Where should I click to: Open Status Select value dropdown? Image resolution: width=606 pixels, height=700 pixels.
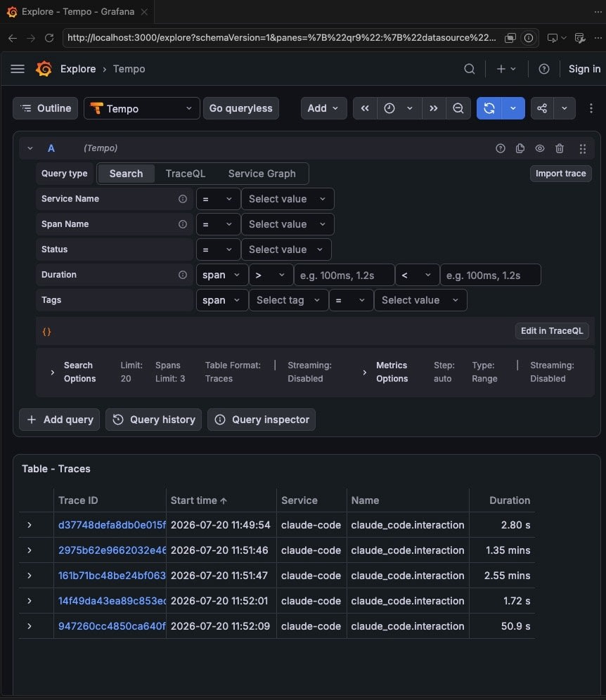(286, 249)
